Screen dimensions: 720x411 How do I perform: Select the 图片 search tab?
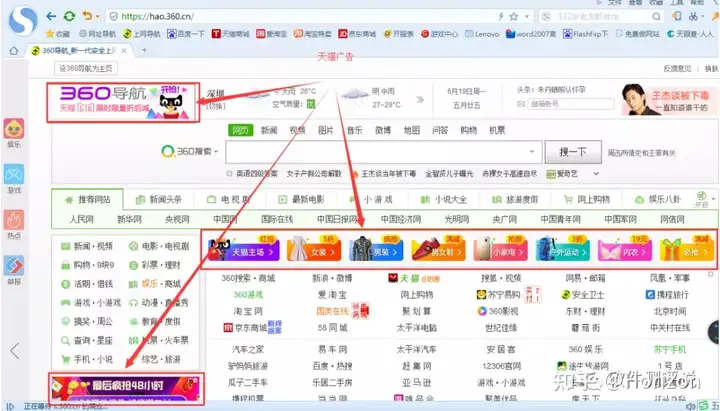click(x=326, y=130)
